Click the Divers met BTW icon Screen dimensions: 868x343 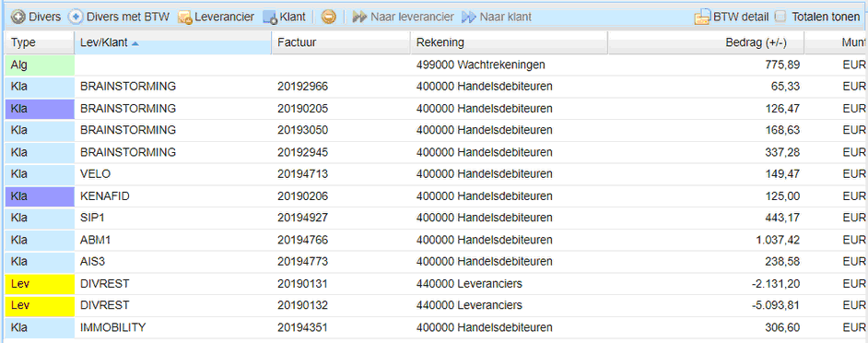76,18
